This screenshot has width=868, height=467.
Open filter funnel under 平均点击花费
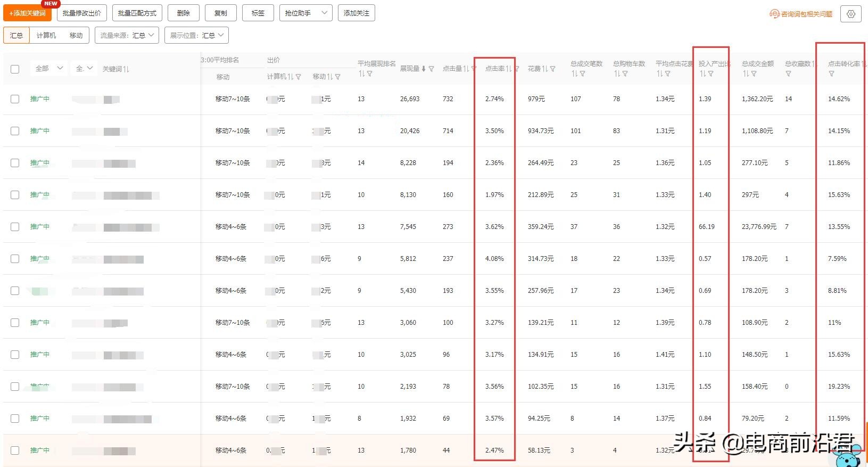[667, 74]
